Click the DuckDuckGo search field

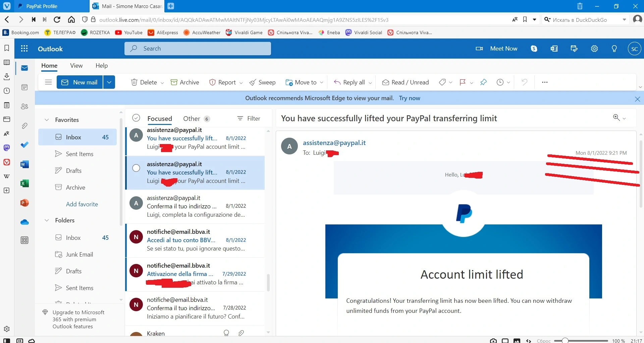[x=585, y=20]
